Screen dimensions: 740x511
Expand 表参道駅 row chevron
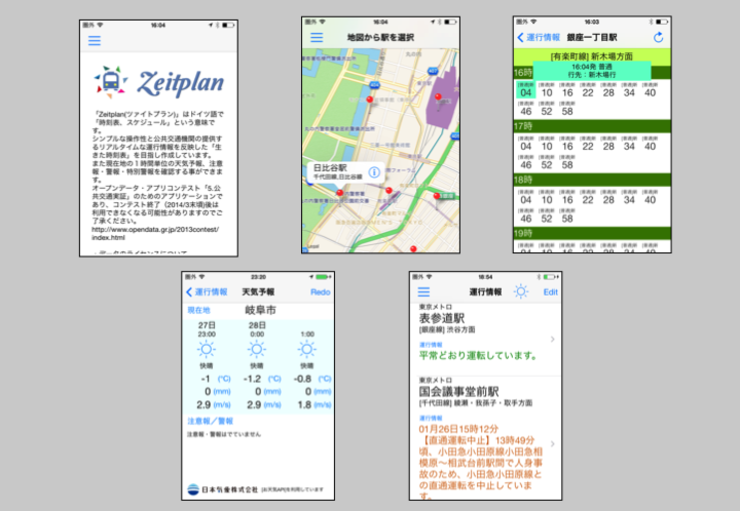(x=553, y=339)
